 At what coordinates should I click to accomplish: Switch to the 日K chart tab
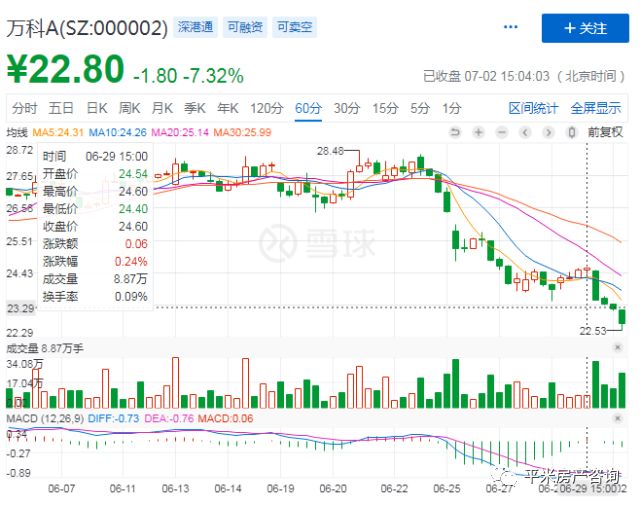point(97,109)
